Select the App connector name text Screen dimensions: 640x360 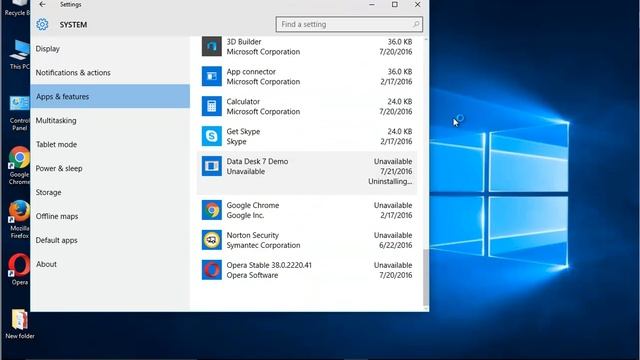[x=251, y=71]
